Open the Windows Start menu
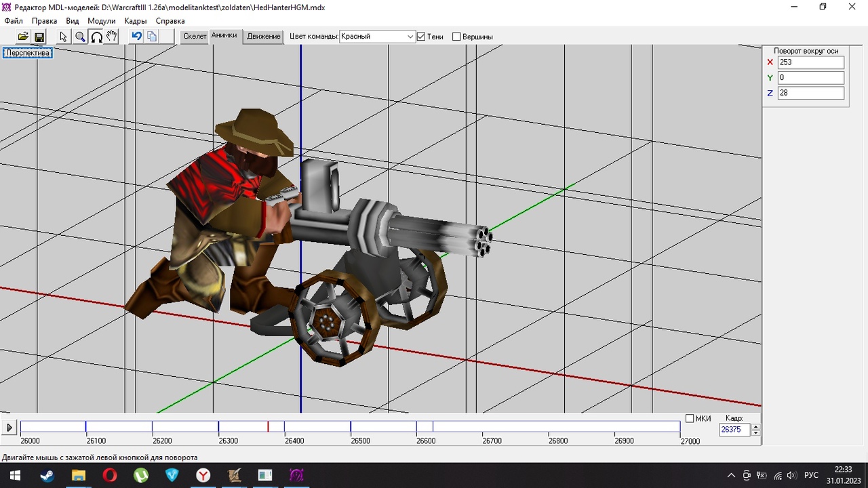Screen dimensions: 868x488 (14, 475)
